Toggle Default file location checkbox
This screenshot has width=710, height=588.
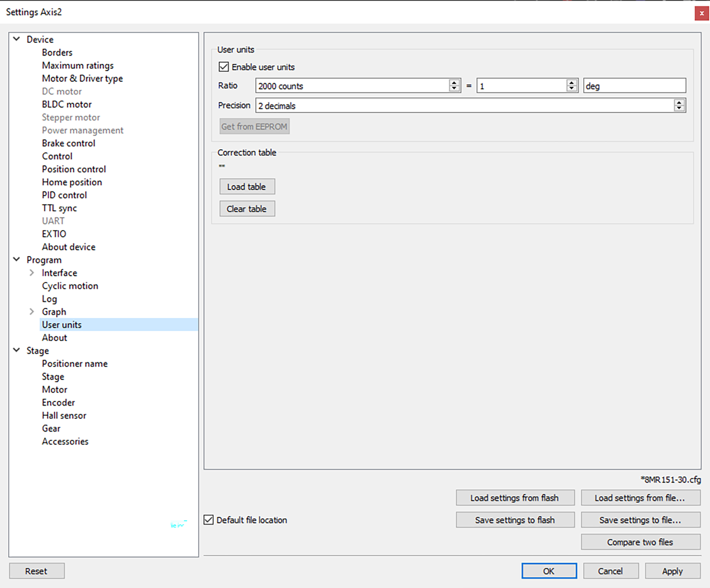pyautogui.click(x=209, y=520)
